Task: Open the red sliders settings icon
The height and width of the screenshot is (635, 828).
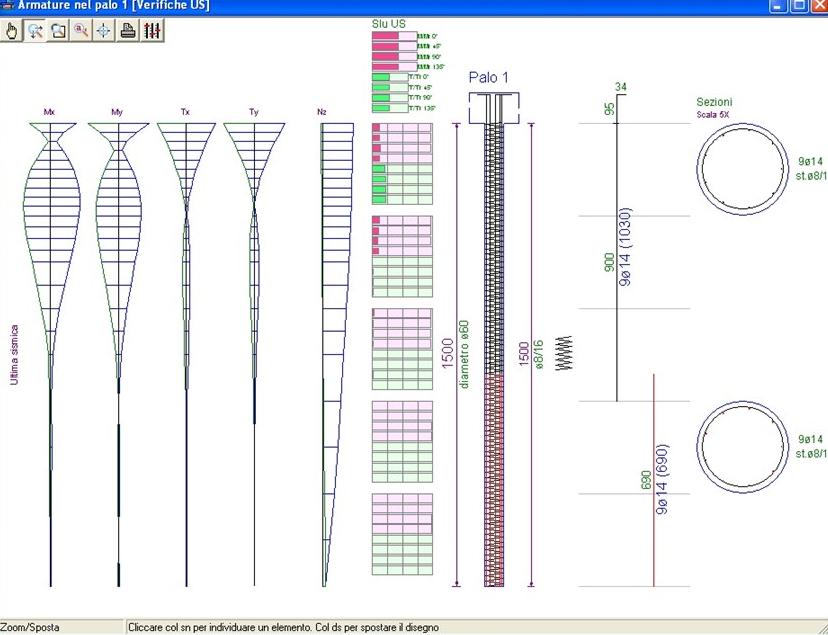Action: 151,30
